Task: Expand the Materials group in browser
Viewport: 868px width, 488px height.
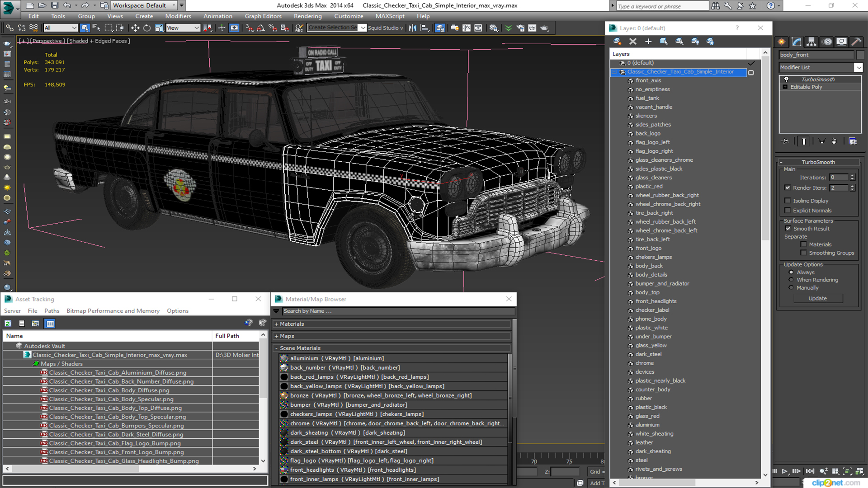Action: point(276,324)
